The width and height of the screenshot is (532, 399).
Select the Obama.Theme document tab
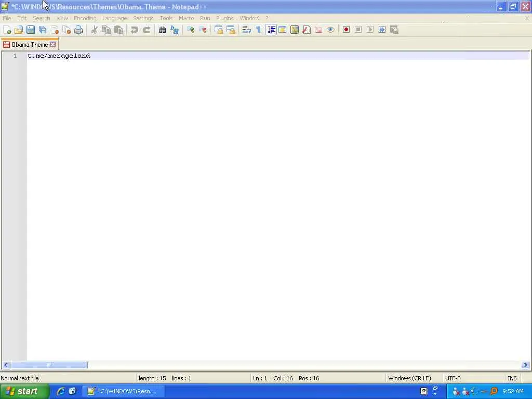tap(30, 45)
